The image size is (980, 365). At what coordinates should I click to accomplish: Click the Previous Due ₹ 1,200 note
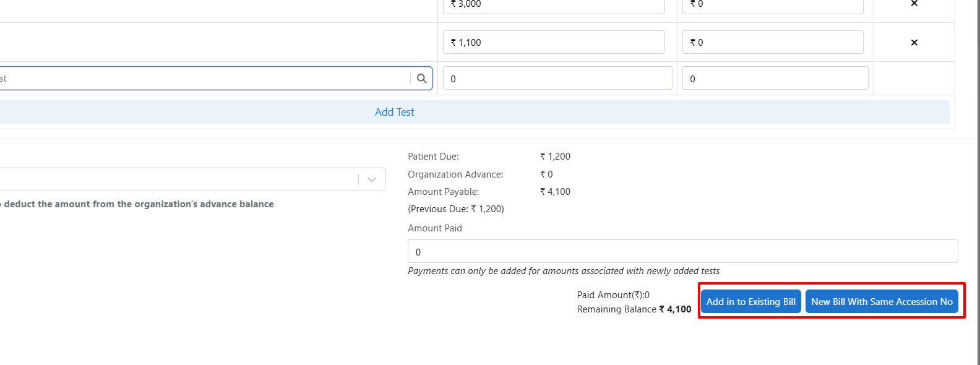[456, 209]
